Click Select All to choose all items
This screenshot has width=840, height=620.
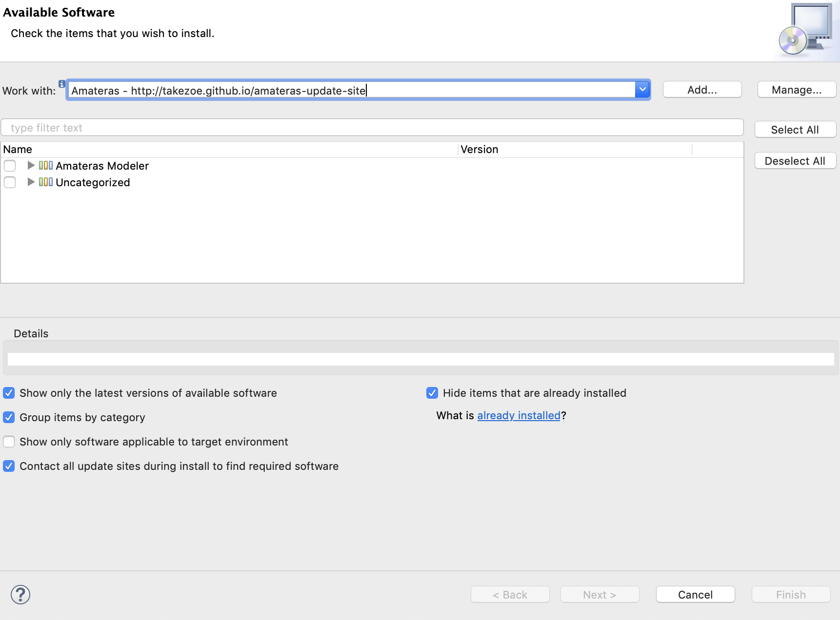pos(795,129)
